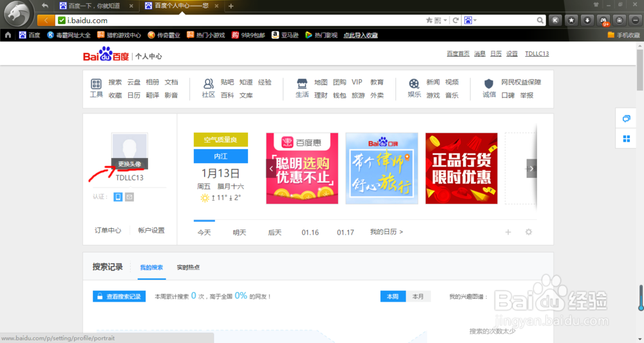Show previous banner with left arrow

pyautogui.click(x=271, y=169)
